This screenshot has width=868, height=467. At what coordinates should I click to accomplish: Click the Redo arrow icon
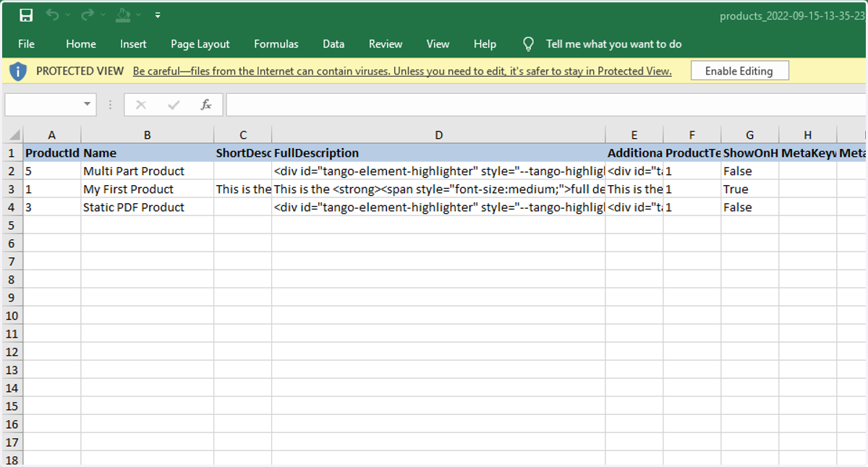(88, 15)
